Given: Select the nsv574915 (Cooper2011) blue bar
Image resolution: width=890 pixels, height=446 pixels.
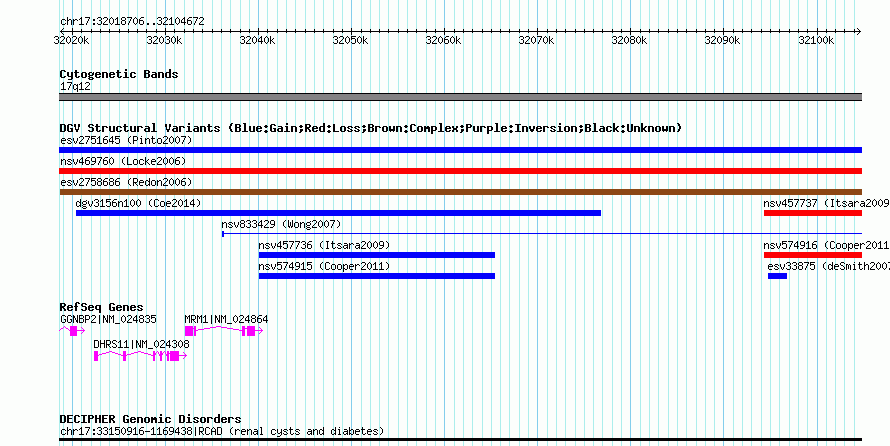Looking at the screenshot, I should click(x=377, y=276).
